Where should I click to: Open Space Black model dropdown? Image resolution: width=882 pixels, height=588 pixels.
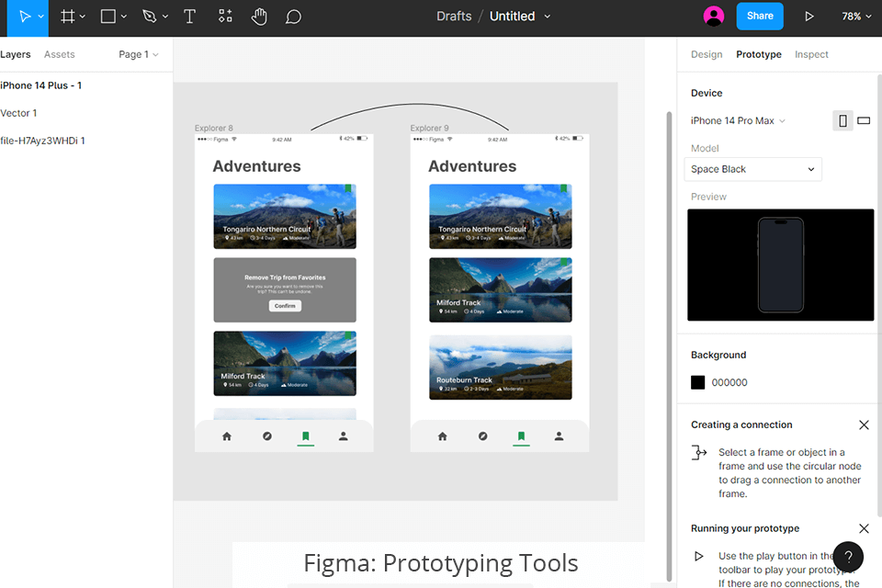point(752,169)
